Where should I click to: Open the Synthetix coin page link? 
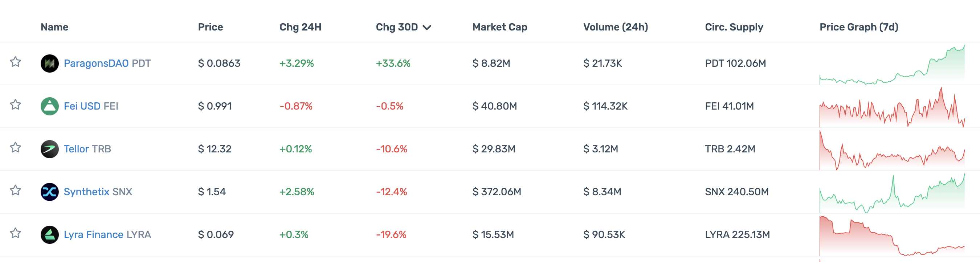86,192
